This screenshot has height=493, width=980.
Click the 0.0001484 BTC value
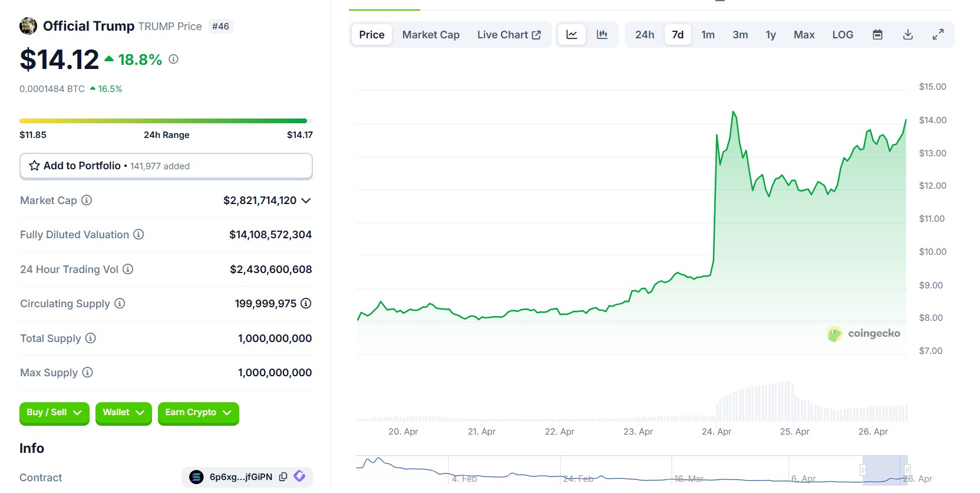[52, 89]
